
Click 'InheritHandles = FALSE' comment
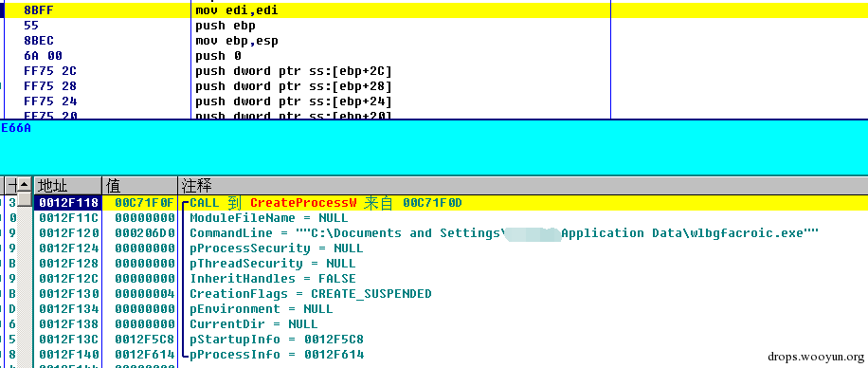tap(272, 279)
